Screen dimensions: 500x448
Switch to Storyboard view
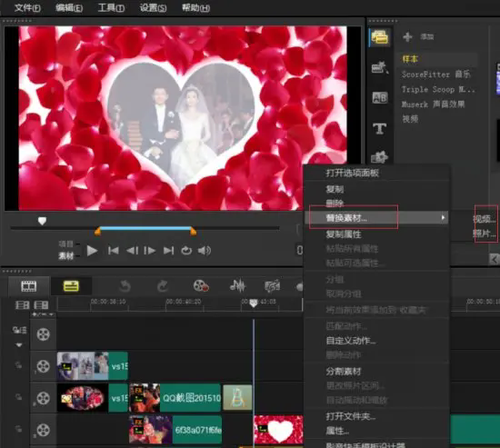pyautogui.click(x=29, y=286)
